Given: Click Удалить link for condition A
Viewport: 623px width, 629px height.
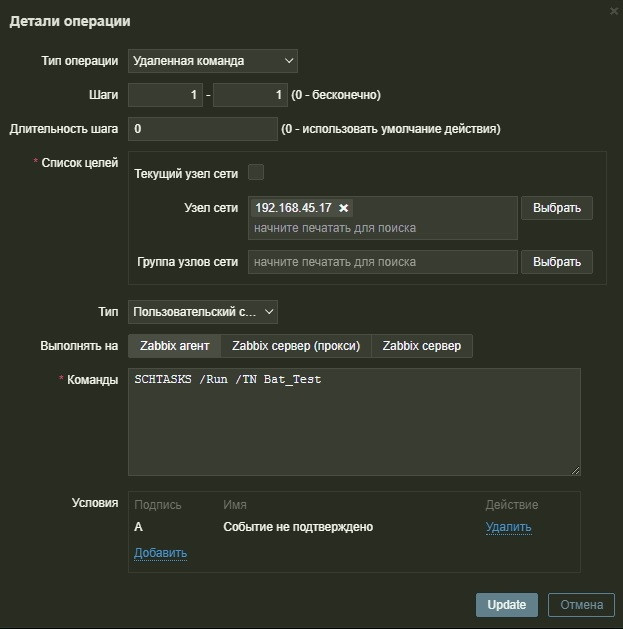Looking at the screenshot, I should [508, 527].
